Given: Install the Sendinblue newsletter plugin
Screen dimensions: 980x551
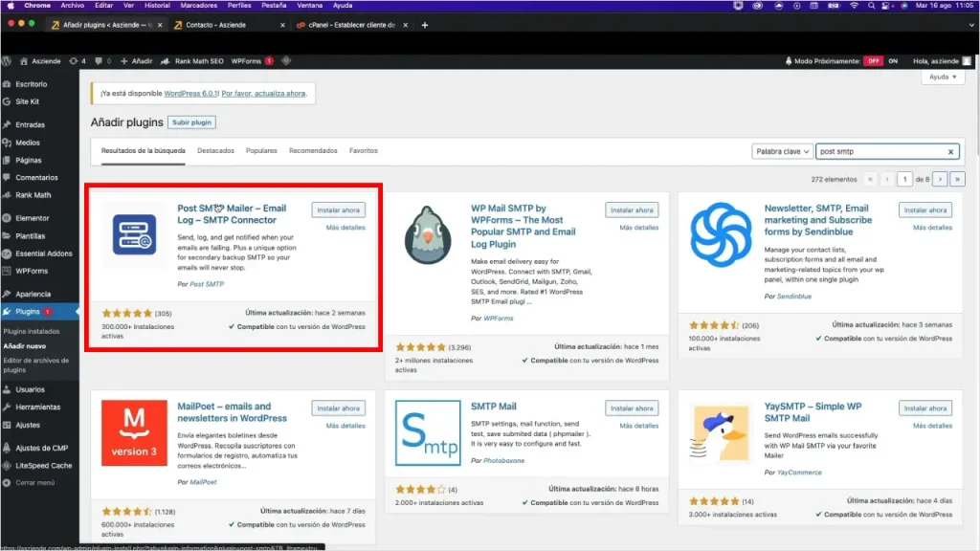Looking at the screenshot, I should [925, 209].
